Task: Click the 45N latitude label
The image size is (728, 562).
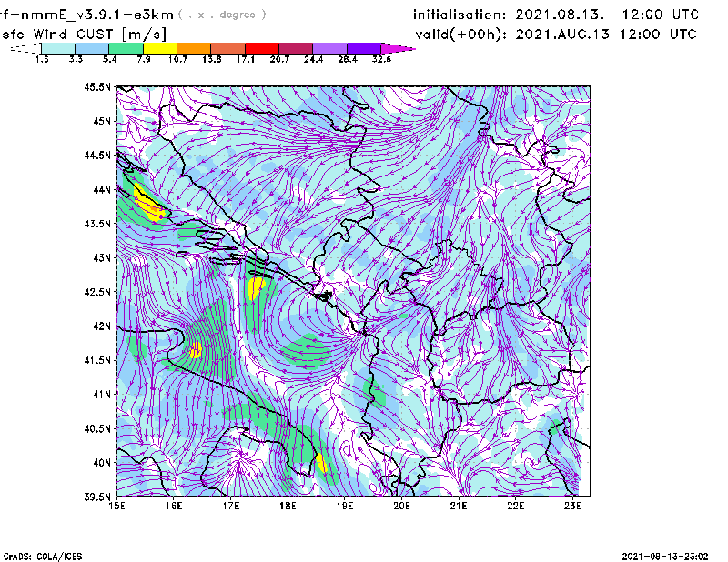Action: click(x=102, y=121)
